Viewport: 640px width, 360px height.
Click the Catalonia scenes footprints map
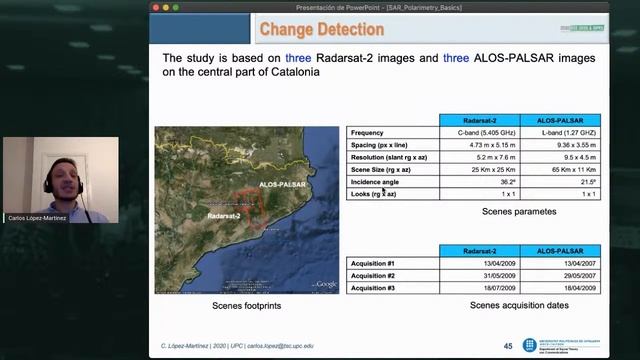click(247, 210)
